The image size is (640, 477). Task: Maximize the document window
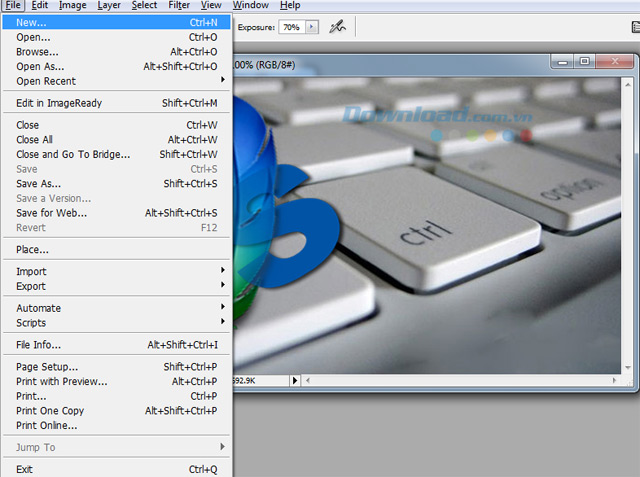coord(584,62)
